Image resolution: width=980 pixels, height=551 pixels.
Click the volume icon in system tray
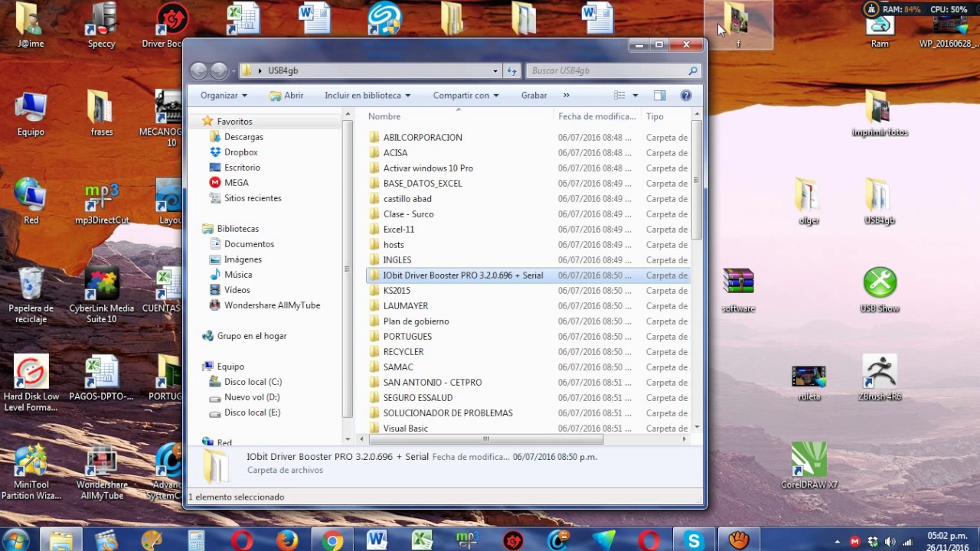tap(890, 542)
